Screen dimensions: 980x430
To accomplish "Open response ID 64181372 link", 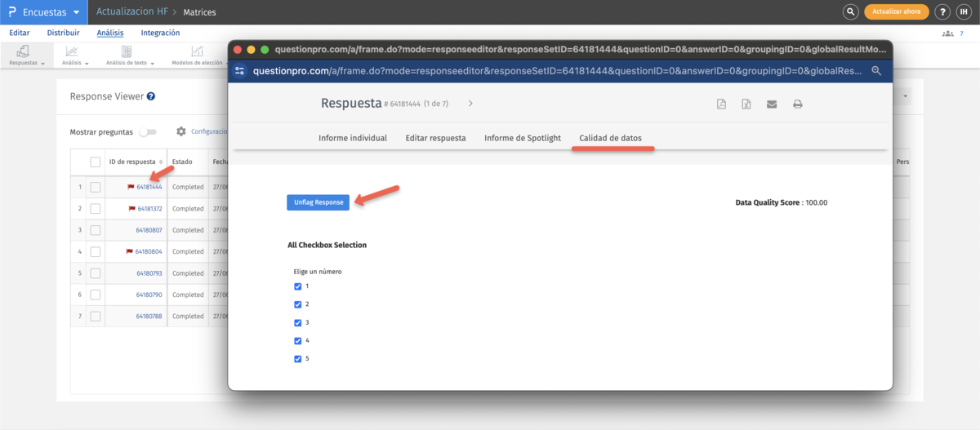I will point(149,209).
